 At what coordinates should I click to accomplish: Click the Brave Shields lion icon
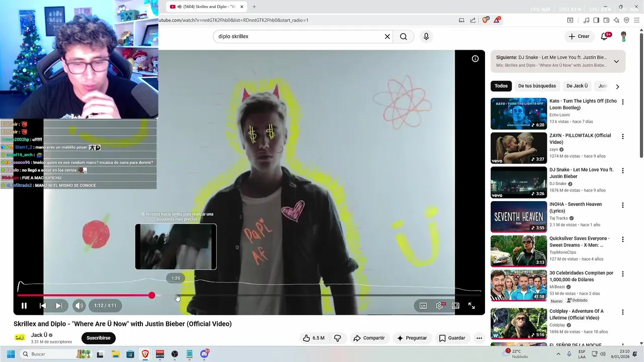pos(485,20)
